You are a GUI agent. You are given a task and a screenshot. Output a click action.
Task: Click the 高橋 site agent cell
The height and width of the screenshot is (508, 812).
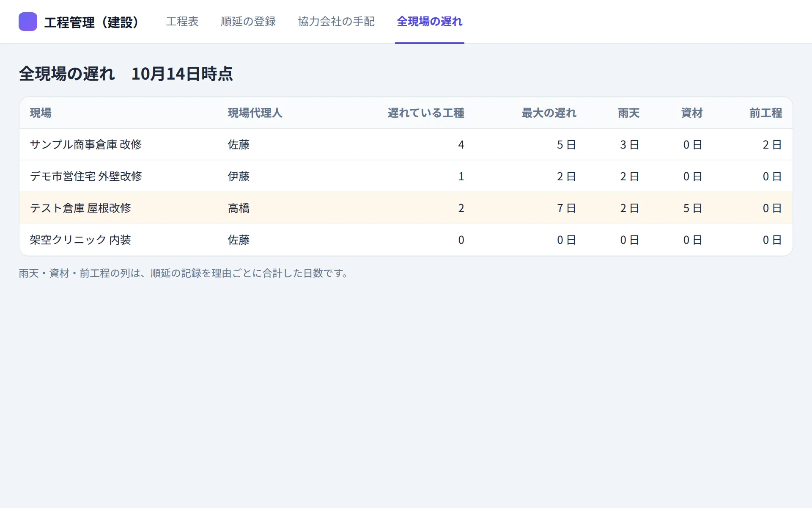click(239, 208)
